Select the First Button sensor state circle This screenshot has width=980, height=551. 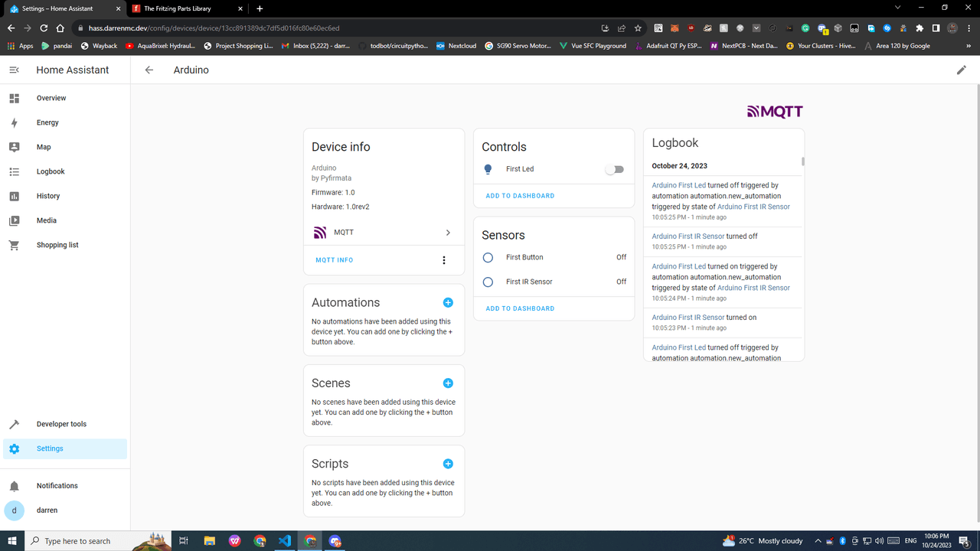click(x=488, y=258)
